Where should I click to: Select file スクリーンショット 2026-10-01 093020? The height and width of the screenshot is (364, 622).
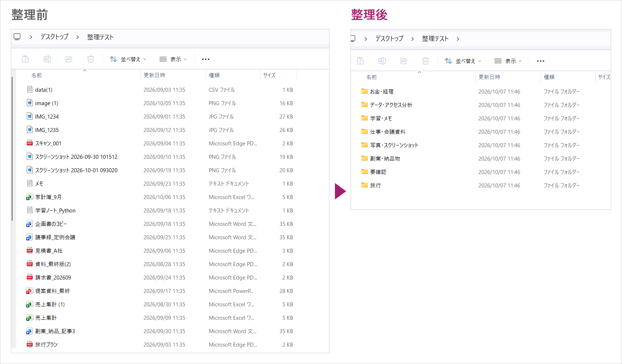(76, 170)
